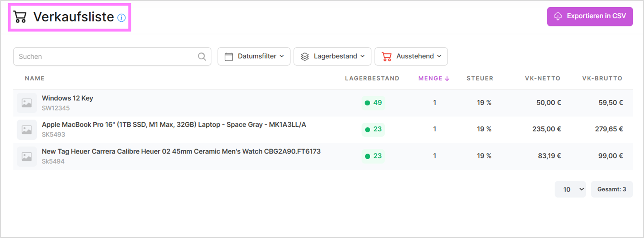Screen dimensions: 644x238
Task: Click the shopping cart icon next to Verkaufsliste title
Action: click(20, 17)
